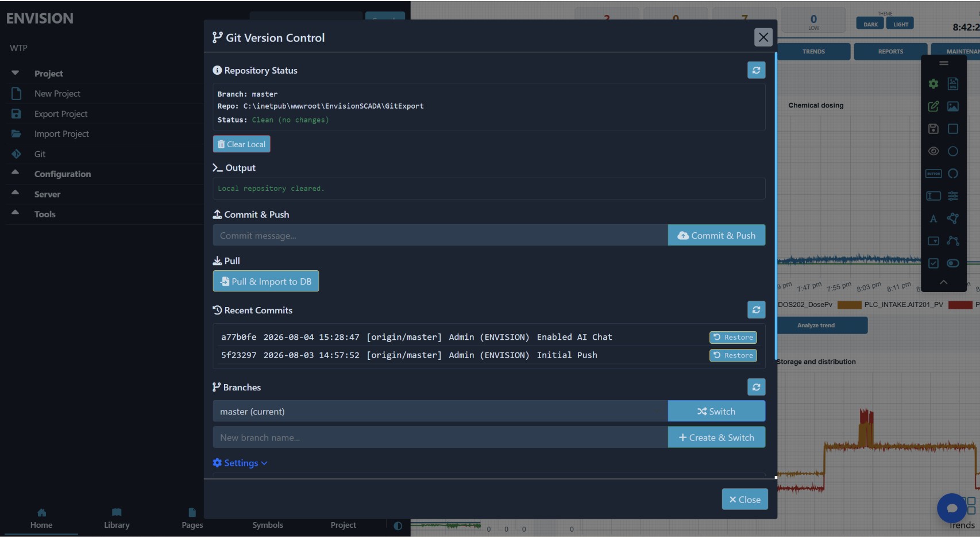Open New Project in sidebar

(57, 94)
